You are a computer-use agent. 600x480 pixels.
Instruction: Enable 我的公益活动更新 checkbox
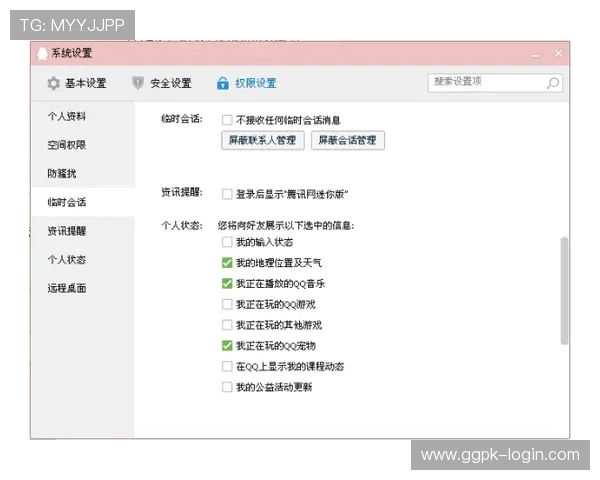pos(227,387)
